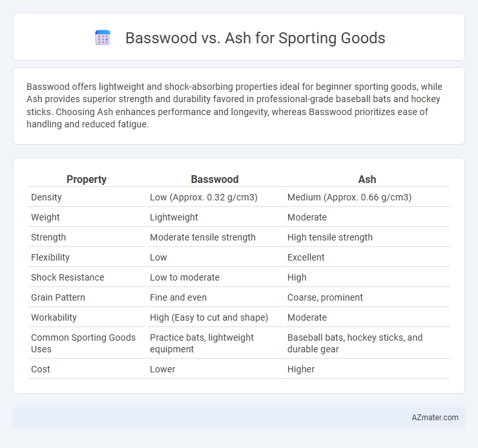Click the calendar table icon beside the title
Screen dimensions: 478x448
coord(103,38)
